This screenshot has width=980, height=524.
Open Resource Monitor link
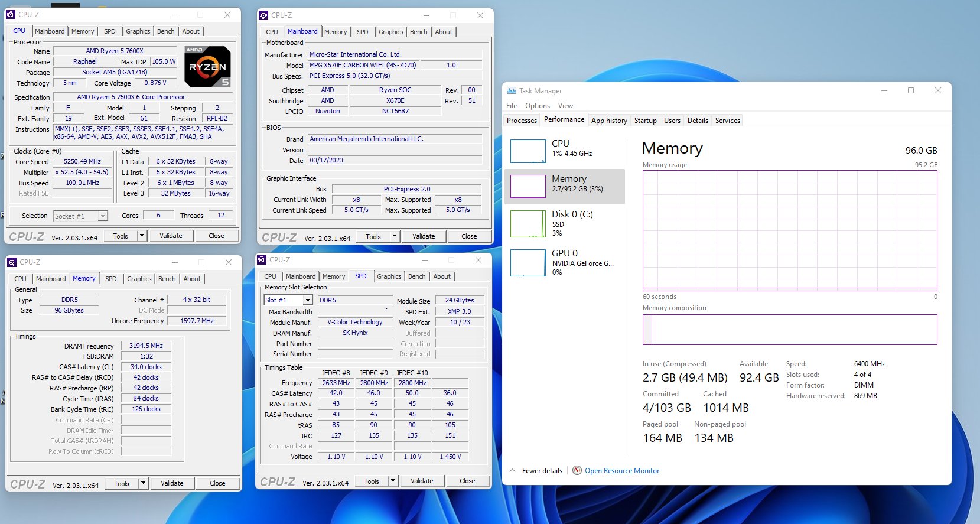click(x=621, y=471)
